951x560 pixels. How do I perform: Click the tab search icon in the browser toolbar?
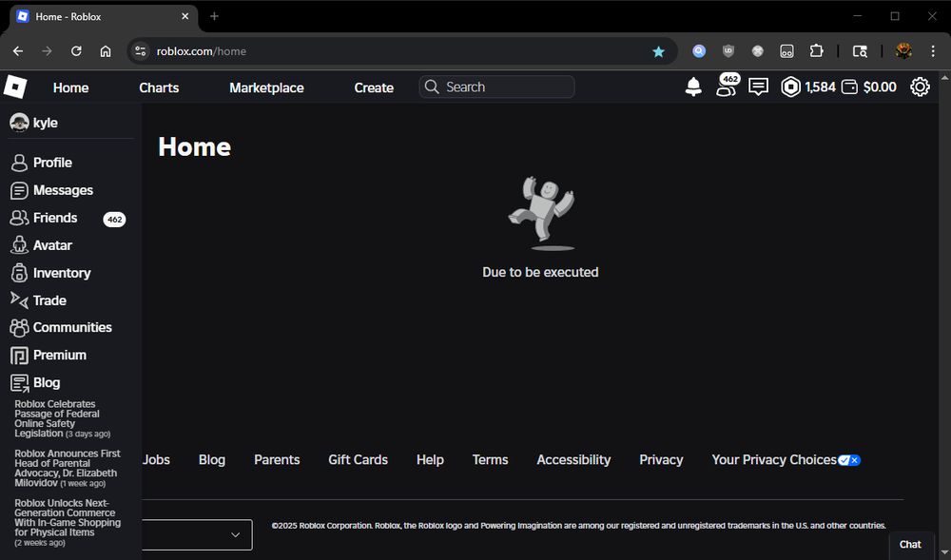coord(860,51)
